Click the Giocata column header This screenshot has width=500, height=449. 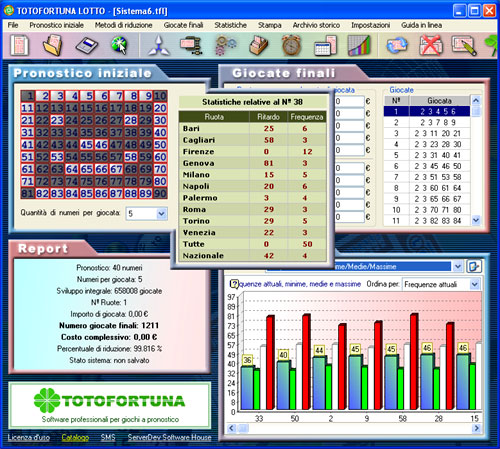click(x=440, y=100)
